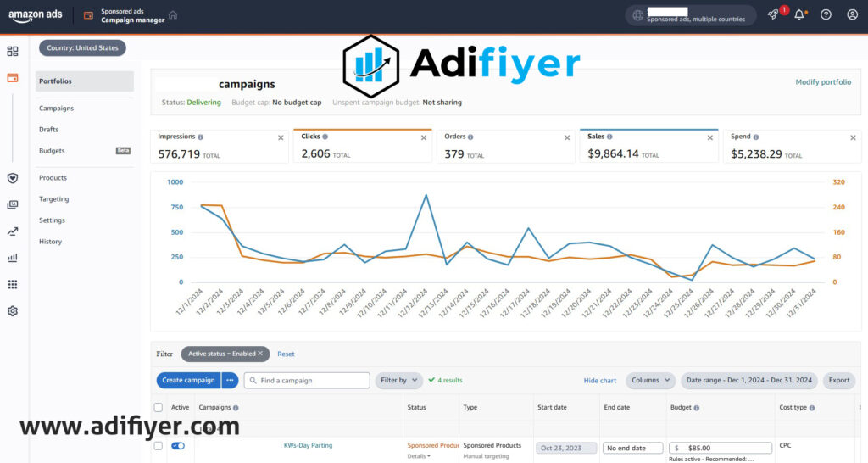Click the Modify portfolio link
This screenshot has width=868, height=463.
click(823, 82)
